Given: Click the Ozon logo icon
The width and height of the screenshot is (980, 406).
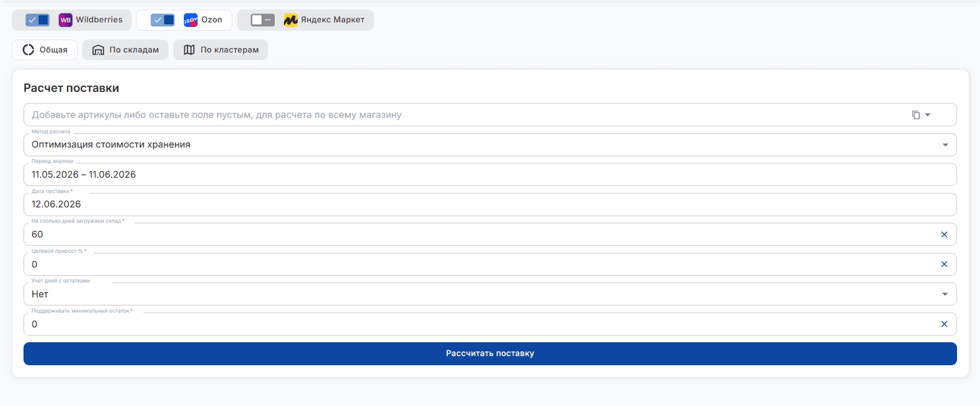Looking at the screenshot, I should (190, 20).
